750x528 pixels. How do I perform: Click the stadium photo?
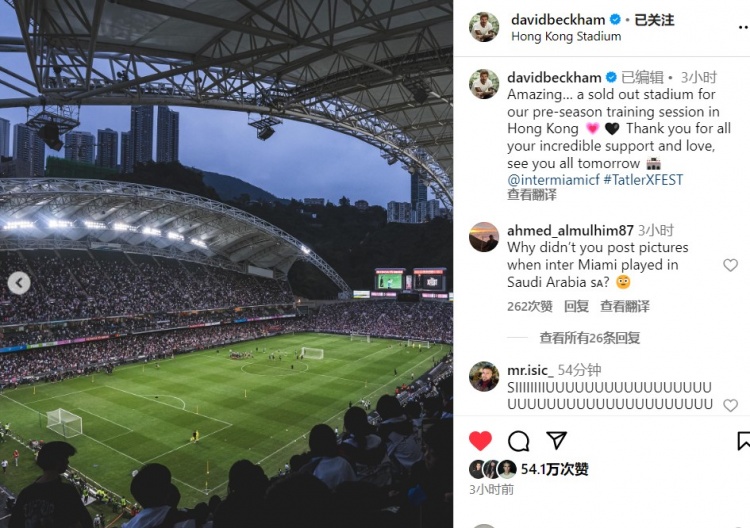click(x=226, y=264)
